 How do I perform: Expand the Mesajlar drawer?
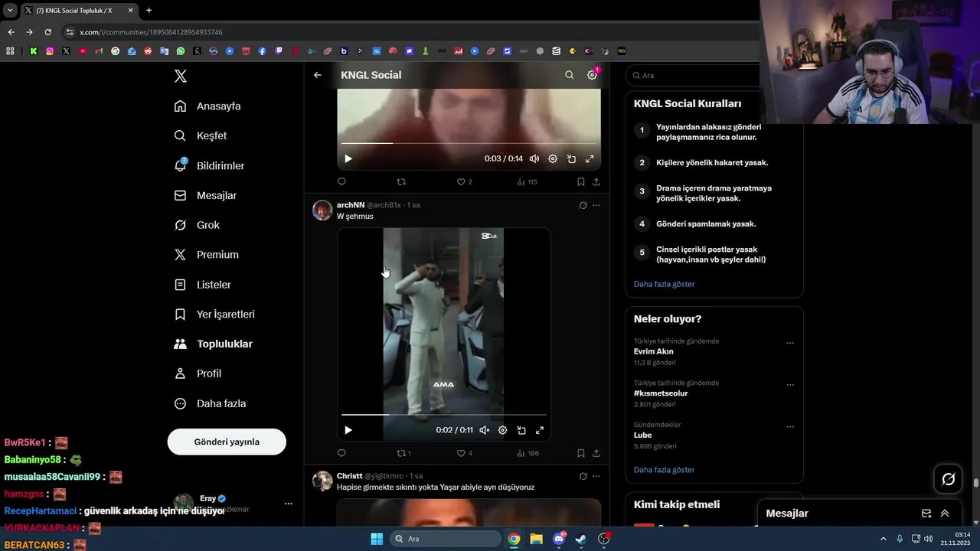[x=945, y=514]
